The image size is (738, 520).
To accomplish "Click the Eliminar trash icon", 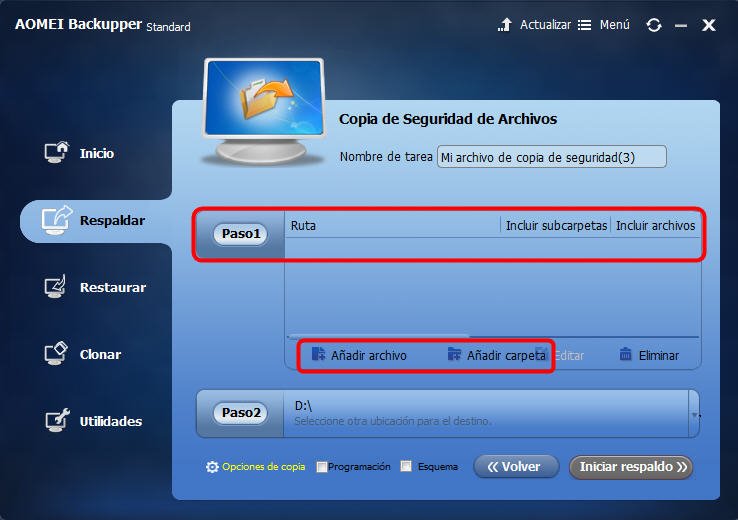I will click(626, 354).
